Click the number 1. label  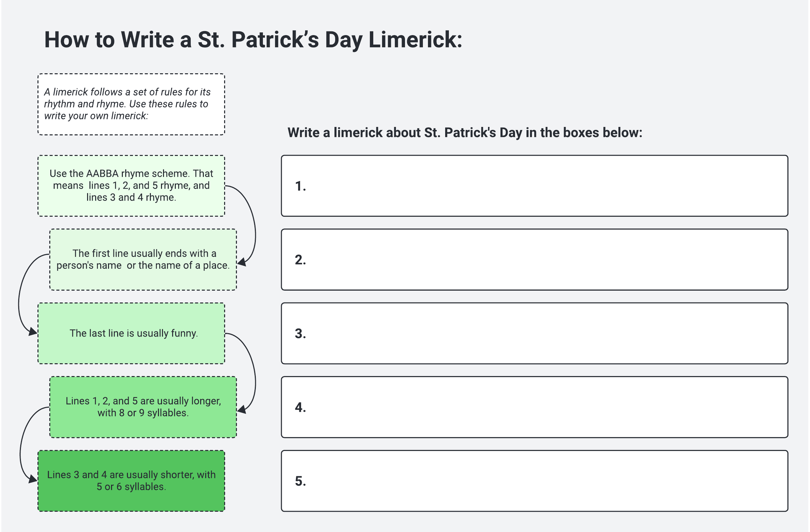point(300,186)
